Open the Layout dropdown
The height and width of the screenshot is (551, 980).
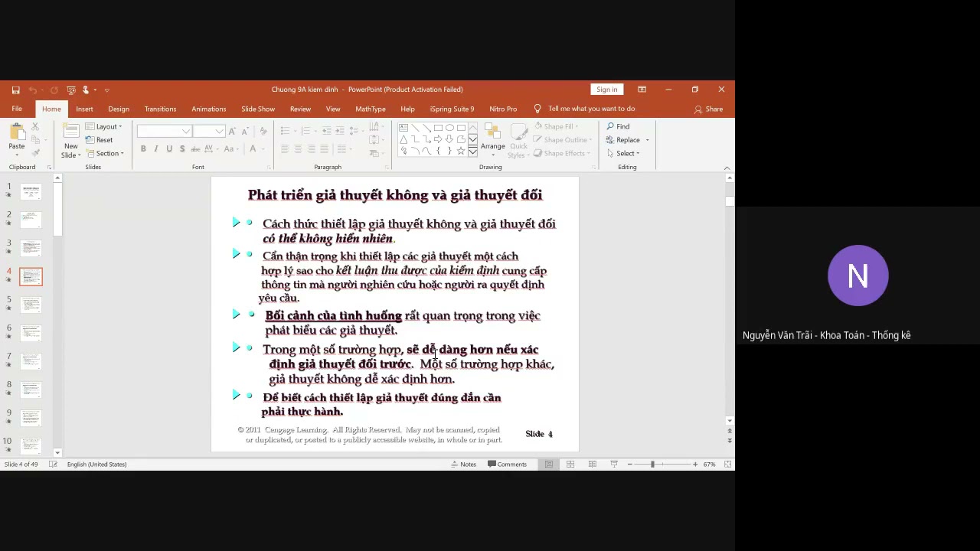pyautogui.click(x=103, y=126)
